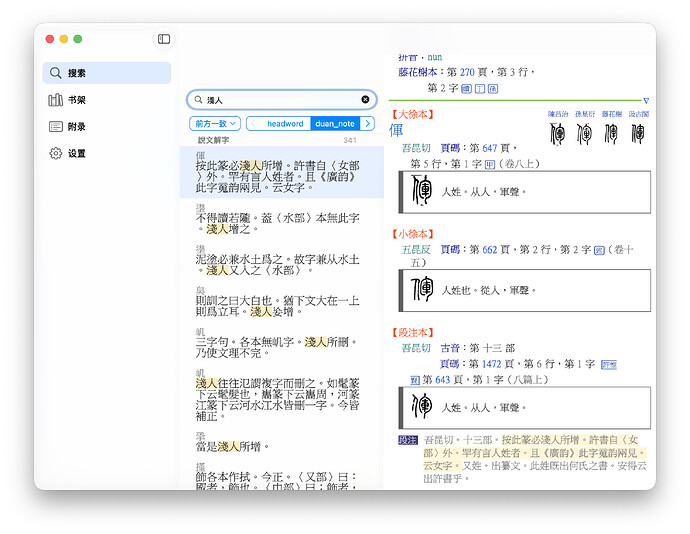This screenshot has height=534, width=690.
Task: Click the 大徐本 section heading
Action: point(412,114)
